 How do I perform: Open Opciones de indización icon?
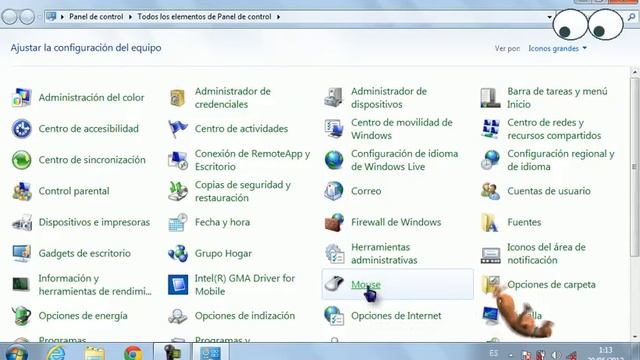[178, 316]
